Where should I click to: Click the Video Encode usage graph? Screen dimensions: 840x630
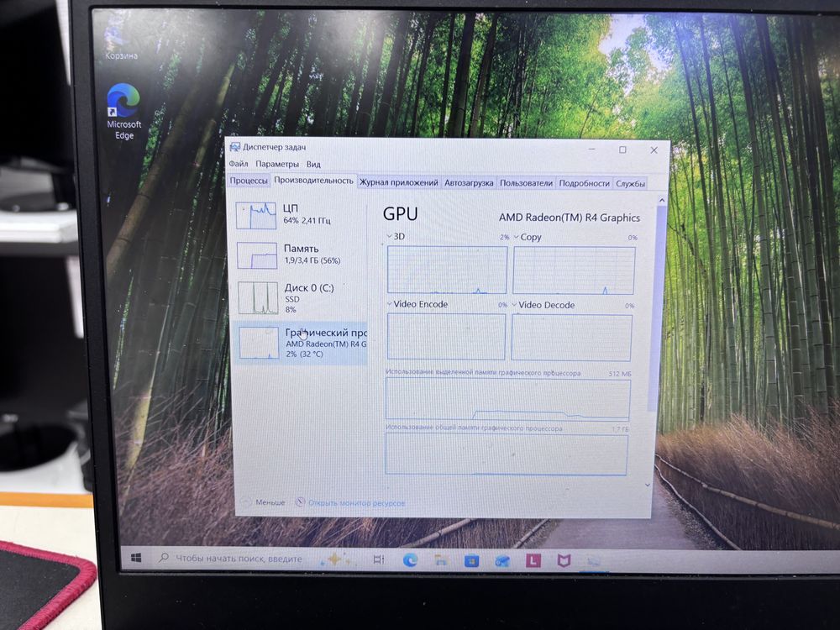click(446, 337)
